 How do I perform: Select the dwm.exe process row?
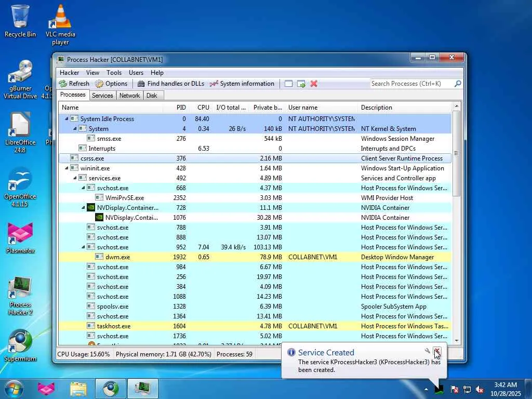coord(255,257)
